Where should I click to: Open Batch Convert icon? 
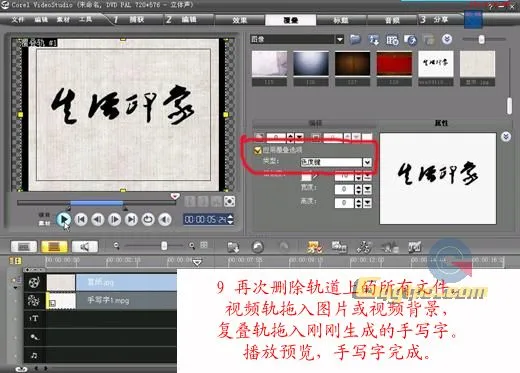point(339,247)
